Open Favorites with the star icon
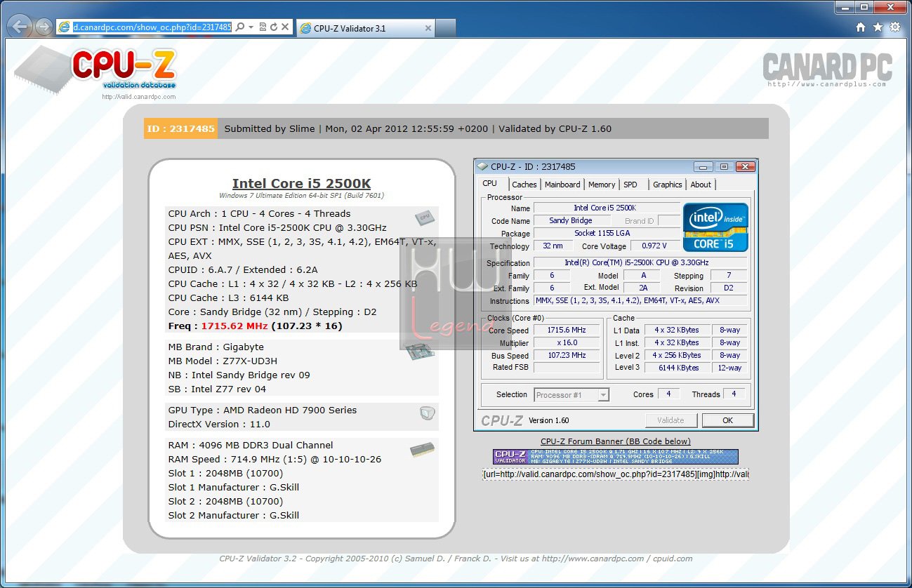This screenshot has width=912, height=588. point(878,27)
